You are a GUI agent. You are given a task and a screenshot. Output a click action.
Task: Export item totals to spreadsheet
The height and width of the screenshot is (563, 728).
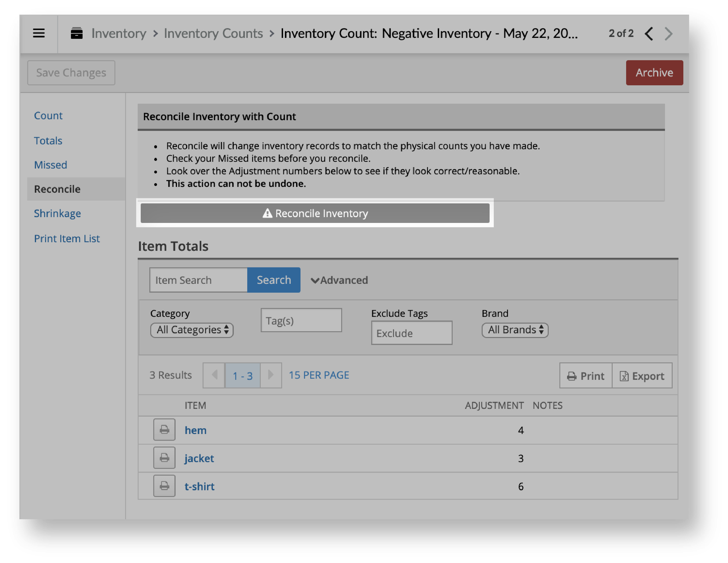click(x=642, y=376)
